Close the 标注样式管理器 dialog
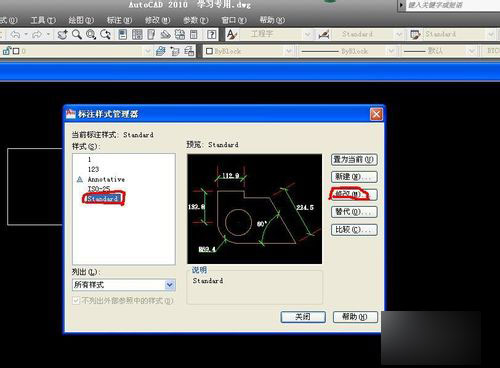Viewport: 500px width, 368px height. pos(376,114)
